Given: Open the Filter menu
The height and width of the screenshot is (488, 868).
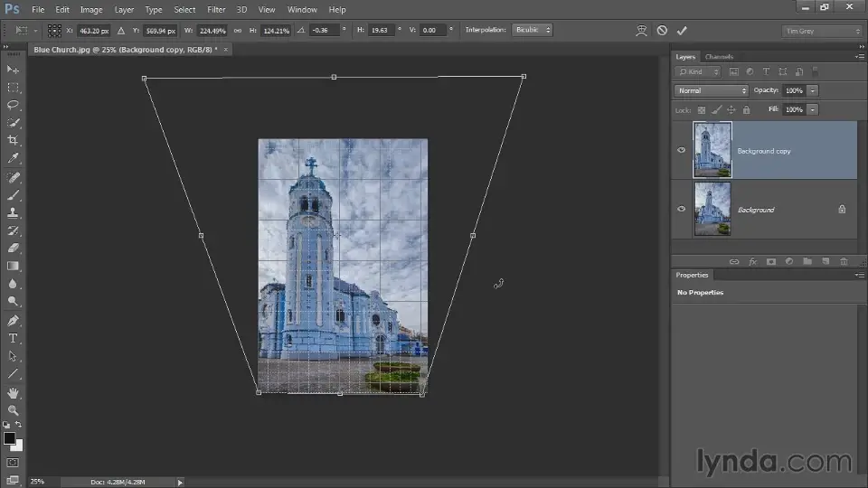Looking at the screenshot, I should (216, 9).
